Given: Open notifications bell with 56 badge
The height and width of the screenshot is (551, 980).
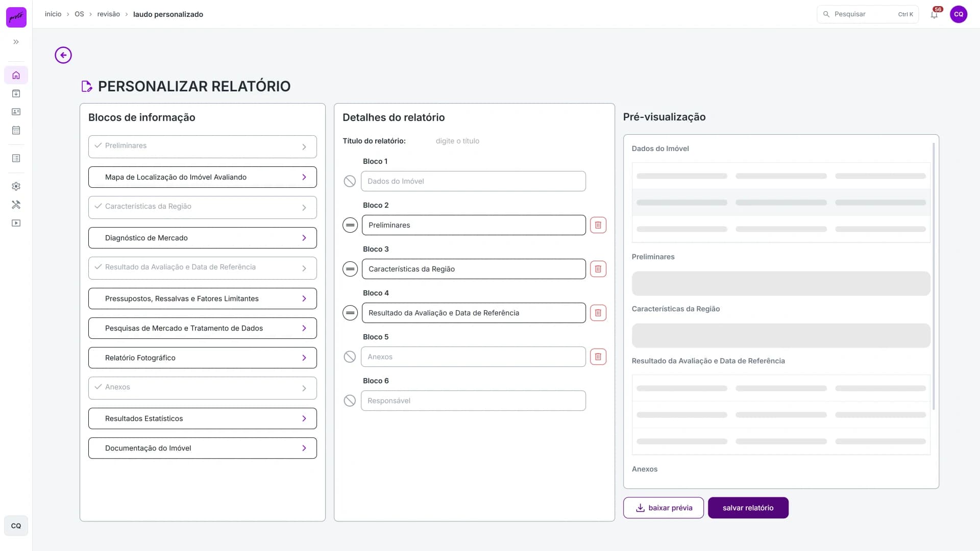Looking at the screenshot, I should pyautogui.click(x=934, y=14).
